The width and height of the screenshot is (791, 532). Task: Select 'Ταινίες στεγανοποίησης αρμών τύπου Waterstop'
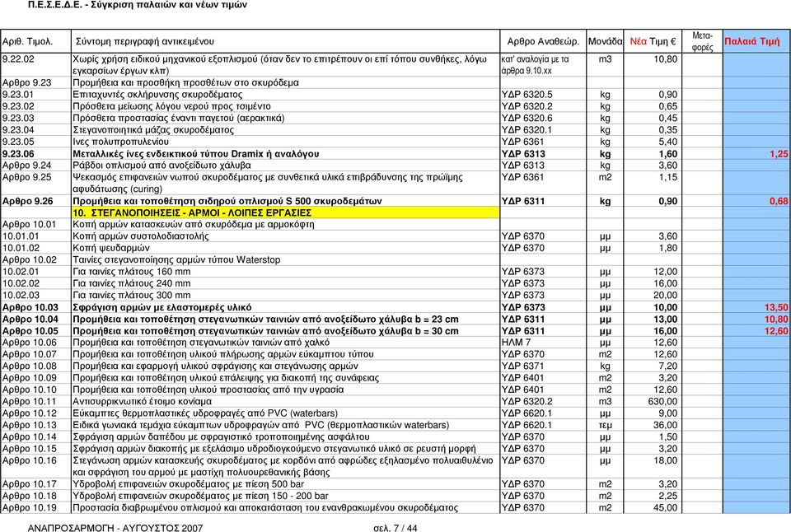point(176,259)
